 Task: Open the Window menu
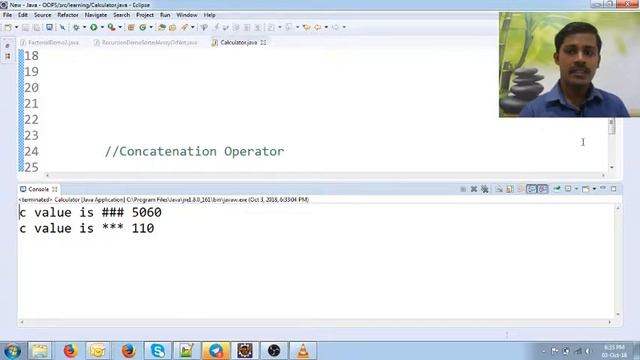point(187,15)
